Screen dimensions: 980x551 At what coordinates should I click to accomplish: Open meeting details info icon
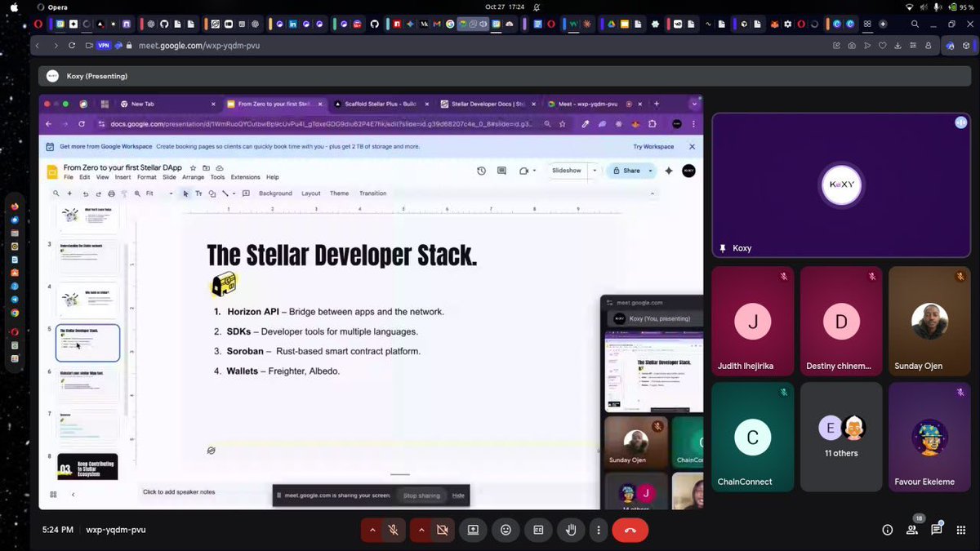point(887,530)
